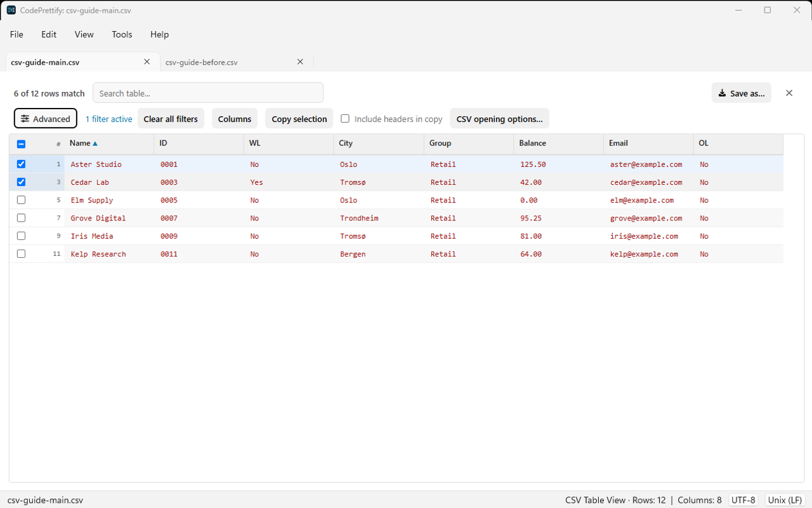Click Clear all filters
This screenshot has height=508, width=812.
[171, 118]
